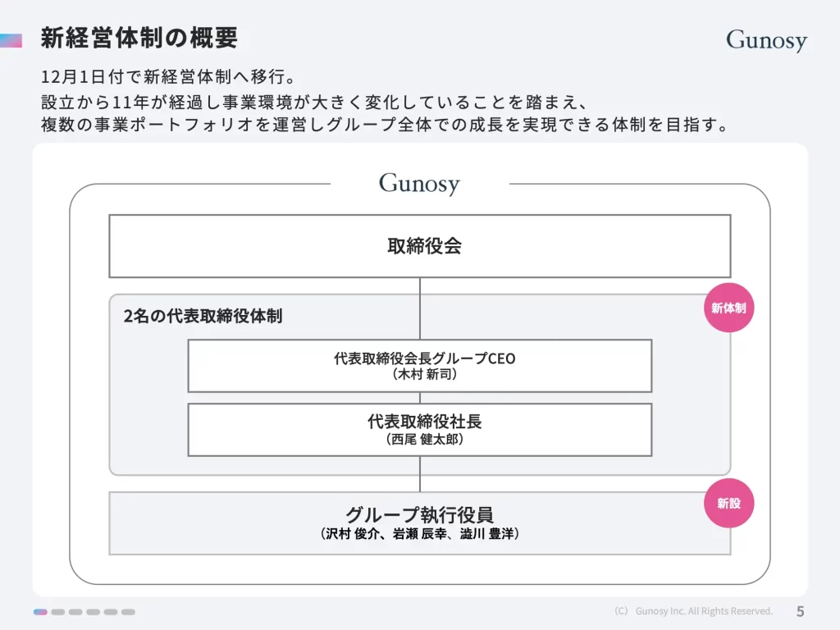Click the pink 新設 badge
Screen dimensions: 840x630
click(728, 503)
